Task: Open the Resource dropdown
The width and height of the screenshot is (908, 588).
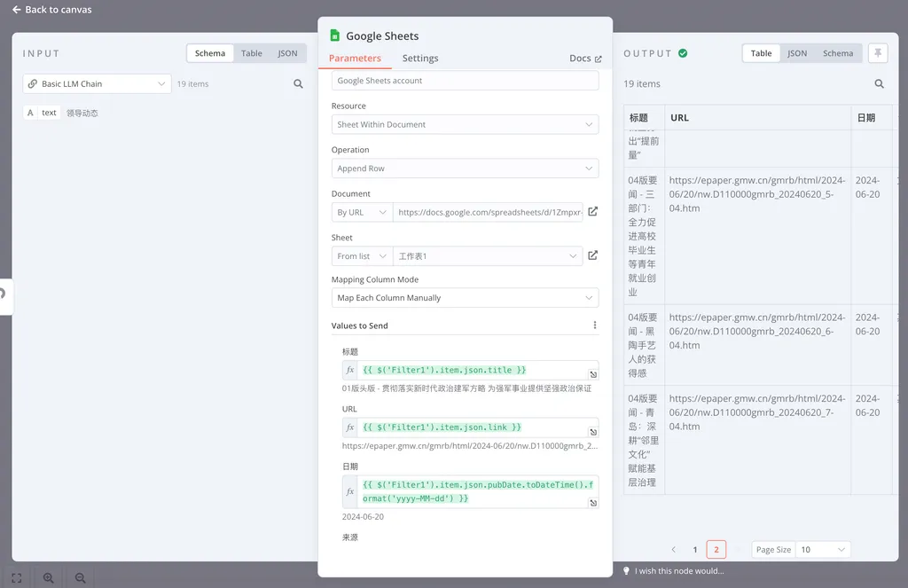Action: point(465,124)
